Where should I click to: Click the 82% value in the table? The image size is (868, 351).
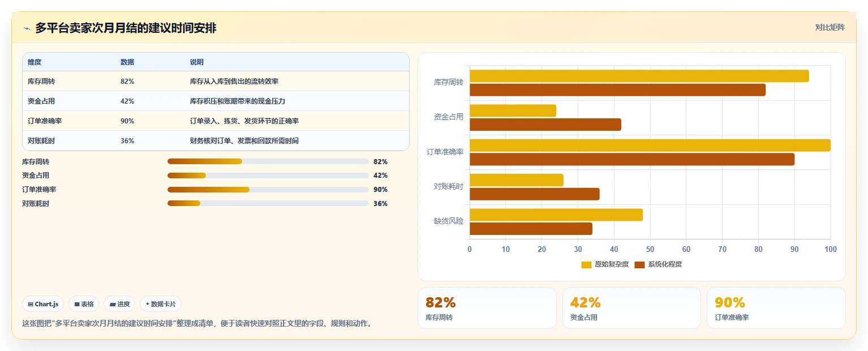coord(127,82)
